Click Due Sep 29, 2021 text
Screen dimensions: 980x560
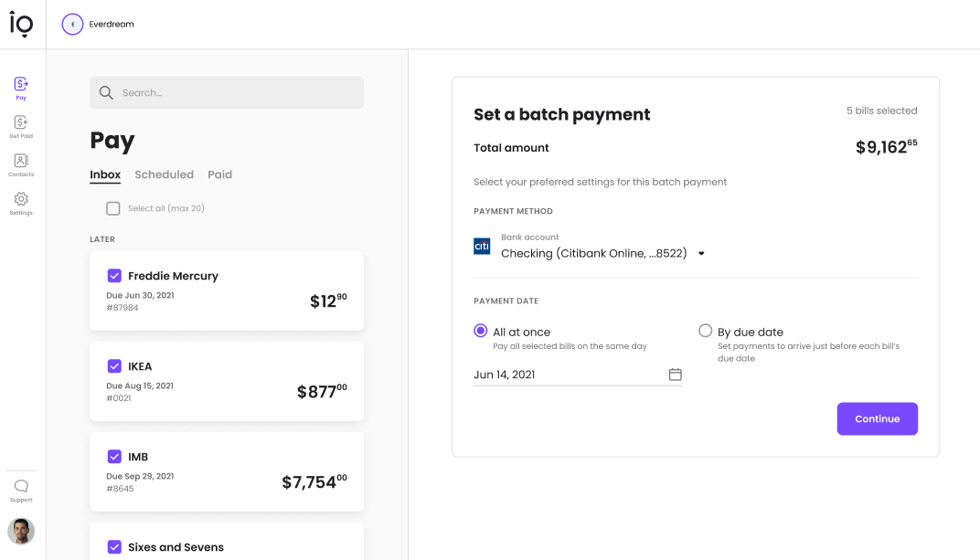[x=140, y=476]
